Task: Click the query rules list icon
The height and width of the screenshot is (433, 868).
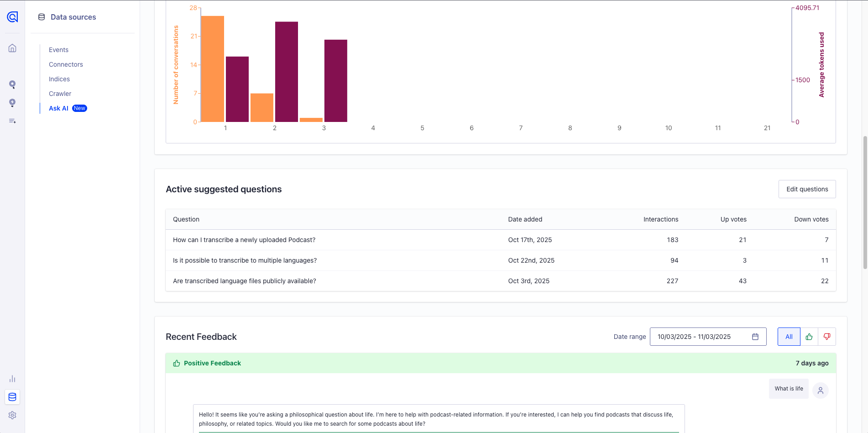Action: tap(12, 121)
